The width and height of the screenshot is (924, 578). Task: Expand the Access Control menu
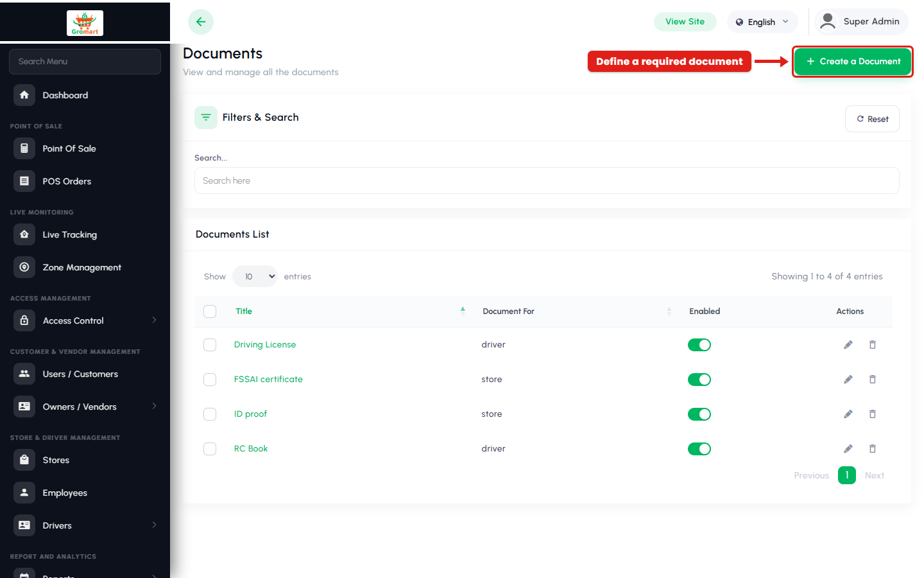[85, 320]
